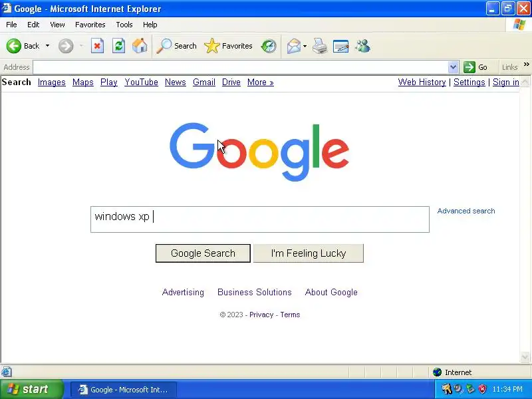
Task: Click the Google search text box
Action: point(260,219)
